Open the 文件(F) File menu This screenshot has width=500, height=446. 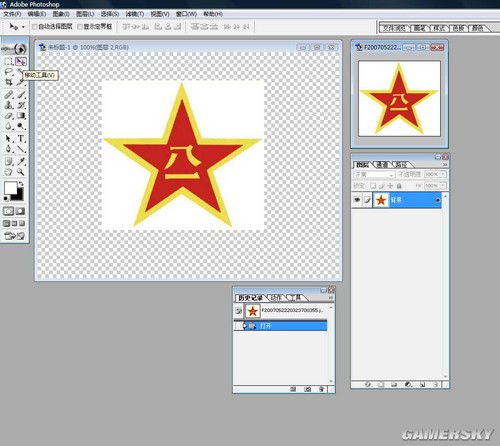click(x=12, y=14)
